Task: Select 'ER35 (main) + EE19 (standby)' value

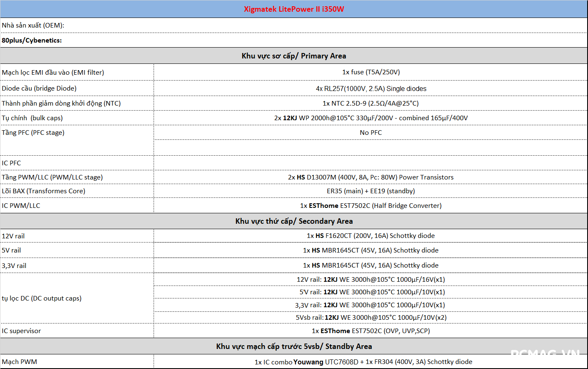Action: [x=371, y=191]
